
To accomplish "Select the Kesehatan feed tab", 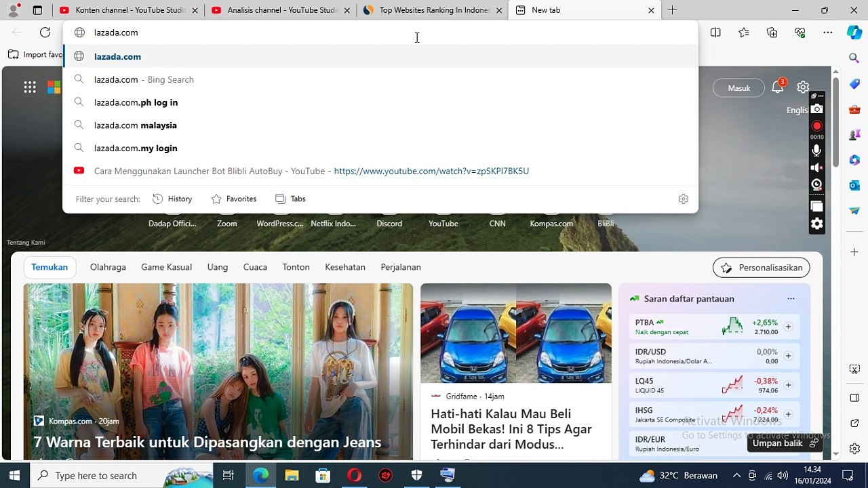I will point(345,267).
